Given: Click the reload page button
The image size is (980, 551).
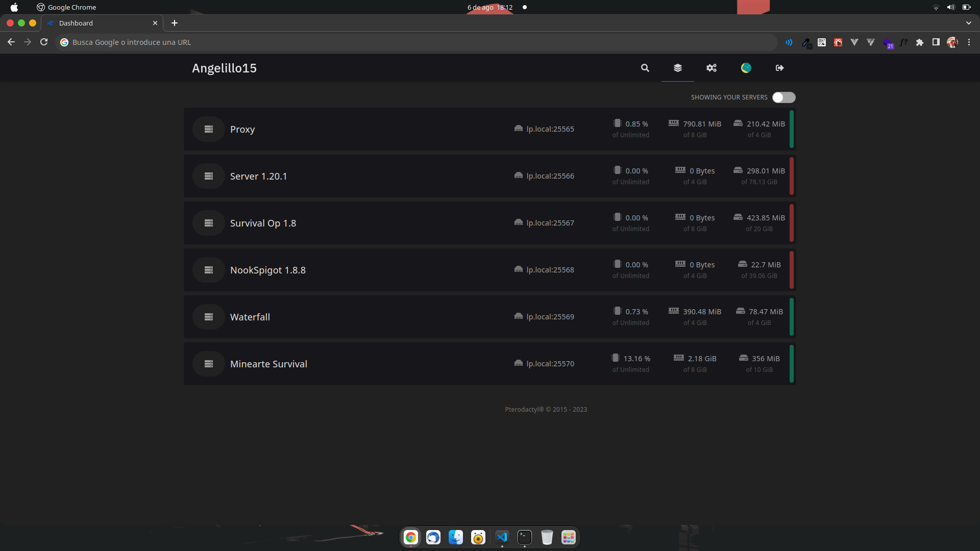Looking at the screenshot, I should coord(44,42).
